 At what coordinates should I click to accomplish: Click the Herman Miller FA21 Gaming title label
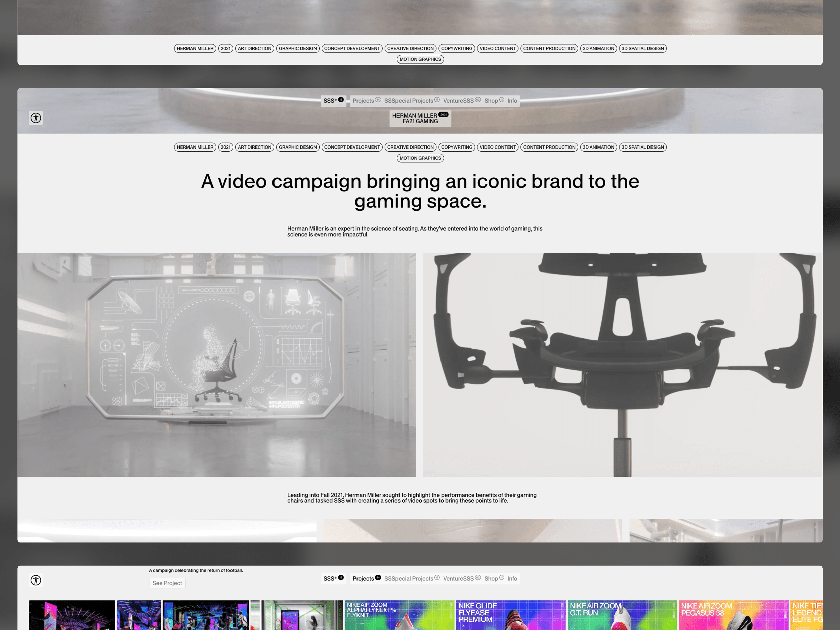coord(420,119)
